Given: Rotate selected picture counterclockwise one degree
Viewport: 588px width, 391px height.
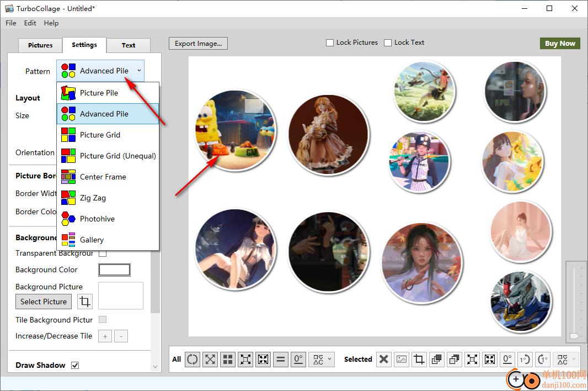Looking at the screenshot, I should (525, 360).
